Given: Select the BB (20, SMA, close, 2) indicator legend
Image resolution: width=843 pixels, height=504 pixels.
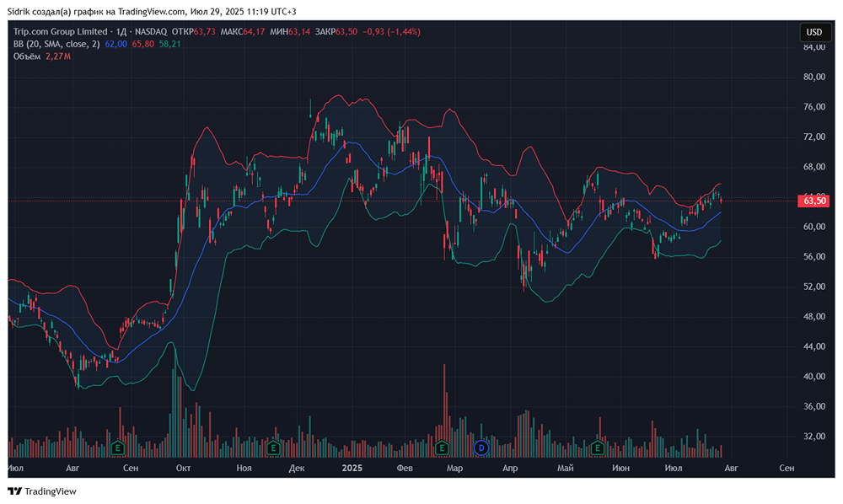Looking at the screenshot, I should click(x=56, y=44).
